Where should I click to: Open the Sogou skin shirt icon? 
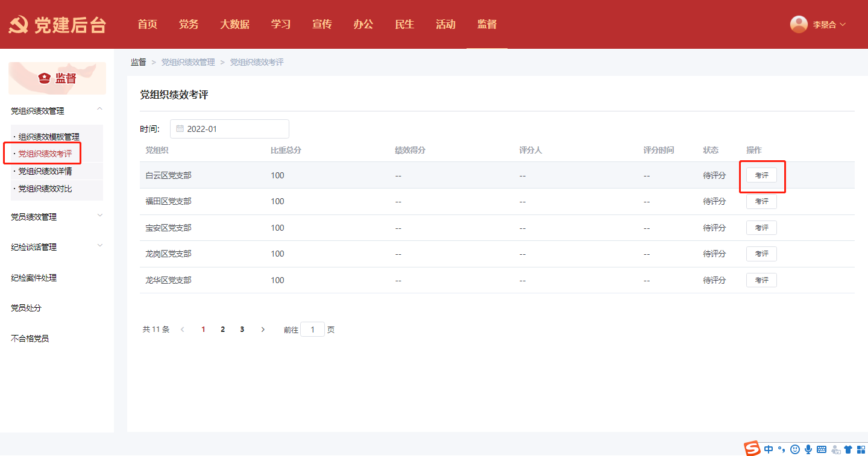[x=848, y=449]
